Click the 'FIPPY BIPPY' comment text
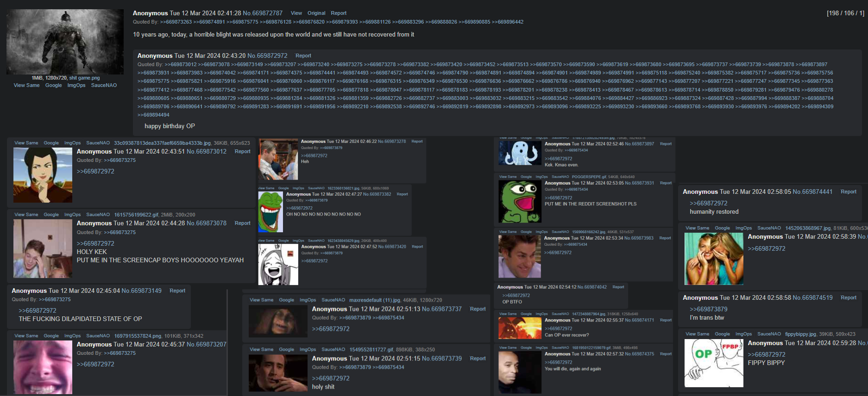Screen dimensions: 868x396 [x=766, y=363]
